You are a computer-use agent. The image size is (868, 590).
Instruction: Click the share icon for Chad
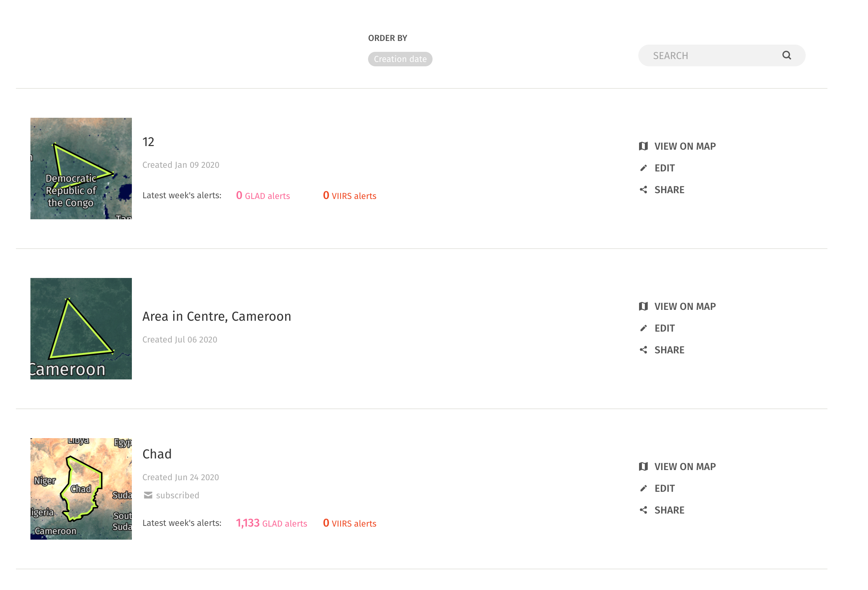[x=644, y=510]
